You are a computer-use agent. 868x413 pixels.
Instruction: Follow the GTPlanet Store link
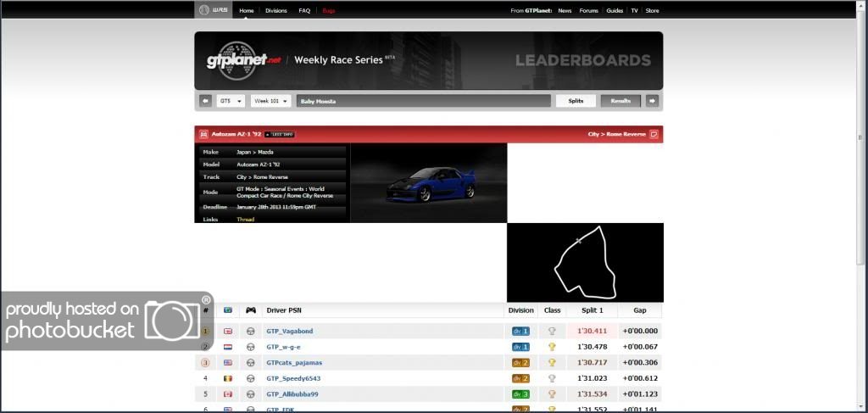652,10
